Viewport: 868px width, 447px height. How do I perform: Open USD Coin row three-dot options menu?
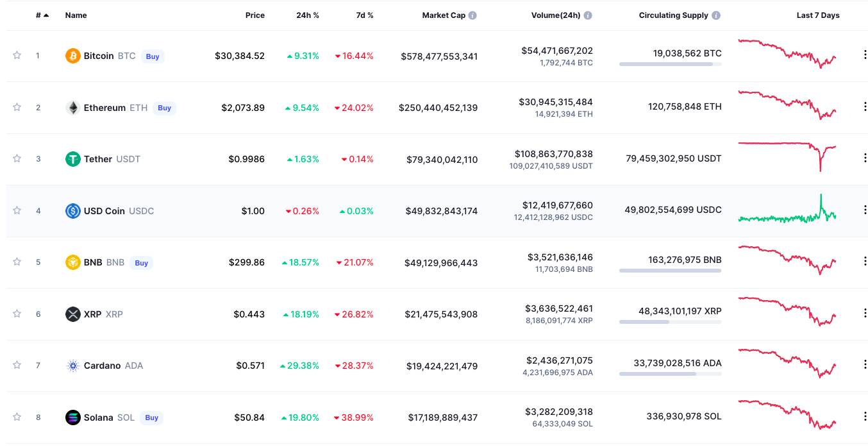click(x=865, y=210)
